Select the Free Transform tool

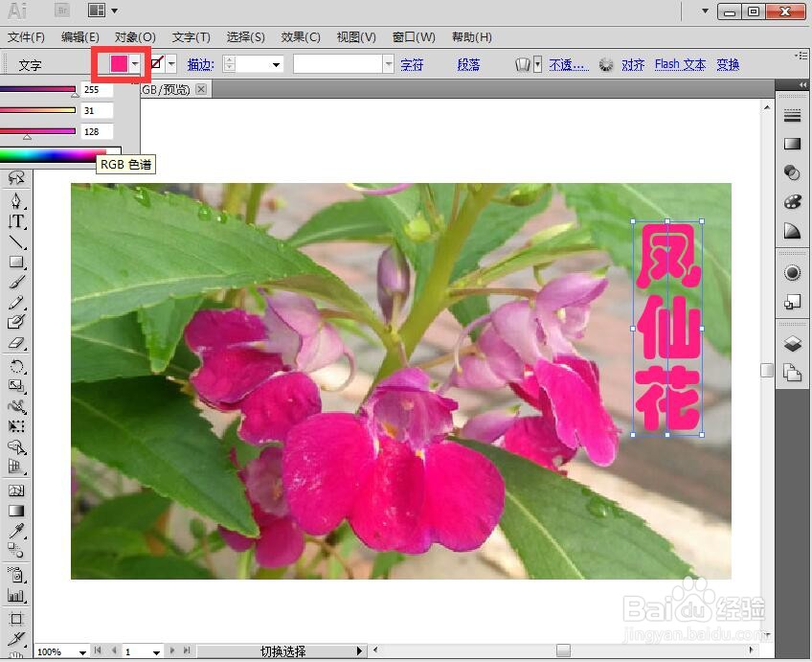point(16,426)
